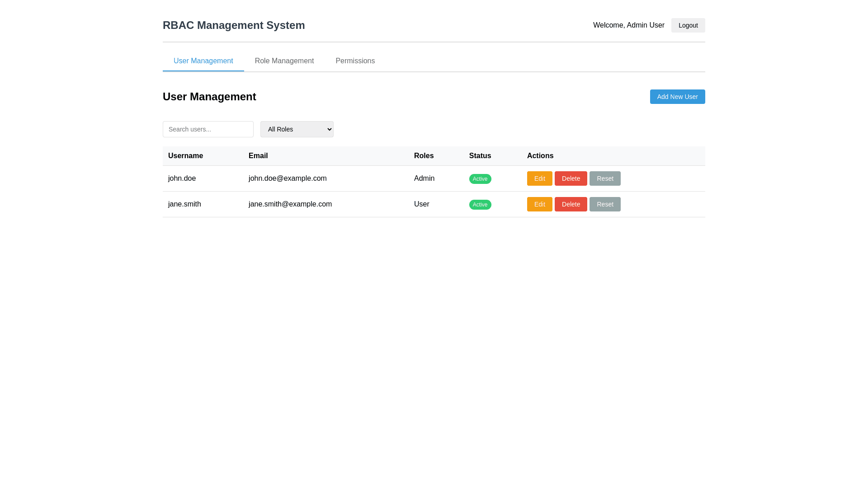Reset password for john.doe
The image size is (868, 488).
pos(604,178)
